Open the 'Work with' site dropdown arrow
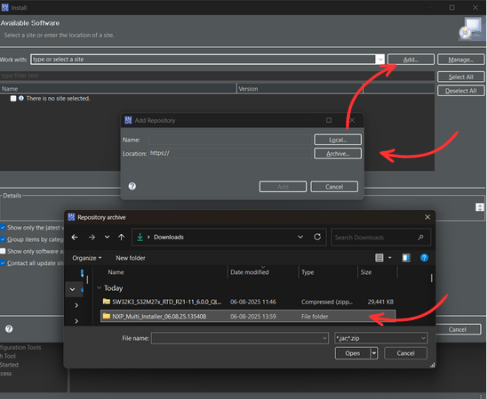The width and height of the screenshot is (487, 399). [x=380, y=59]
